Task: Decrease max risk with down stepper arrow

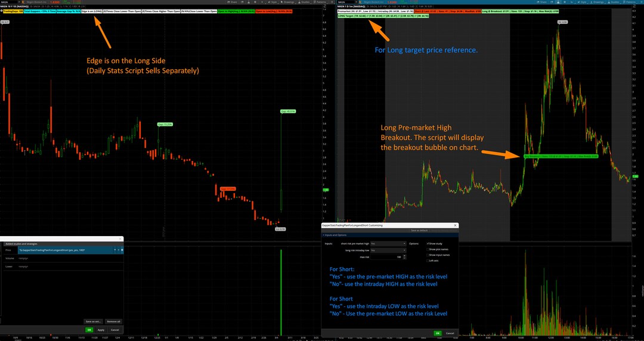Action: pos(404,258)
